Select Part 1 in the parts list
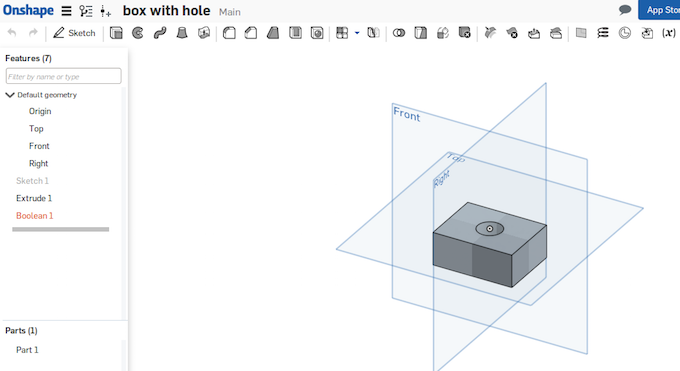Image resolution: width=680 pixels, height=371 pixels. 27,349
